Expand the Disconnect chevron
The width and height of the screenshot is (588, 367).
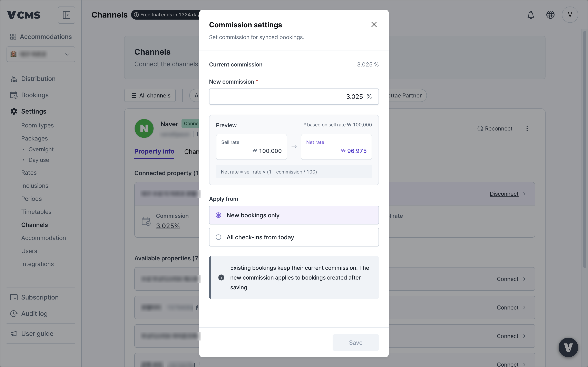[524, 194]
